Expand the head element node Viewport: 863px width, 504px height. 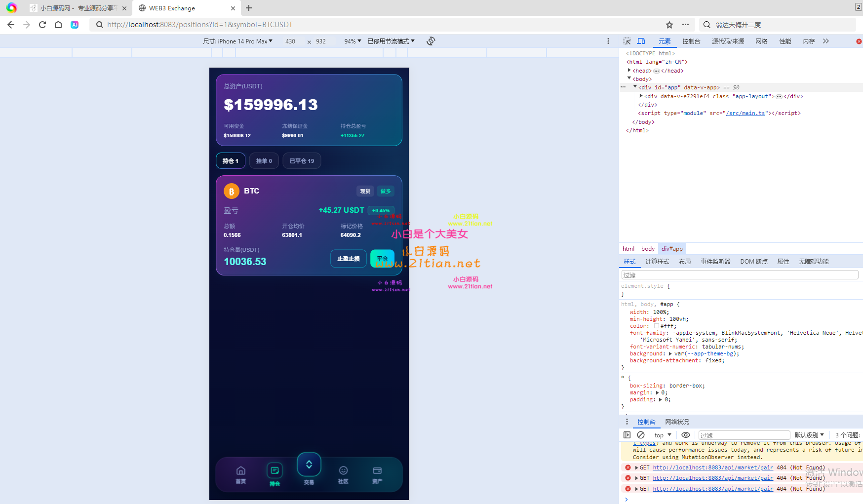(x=629, y=71)
